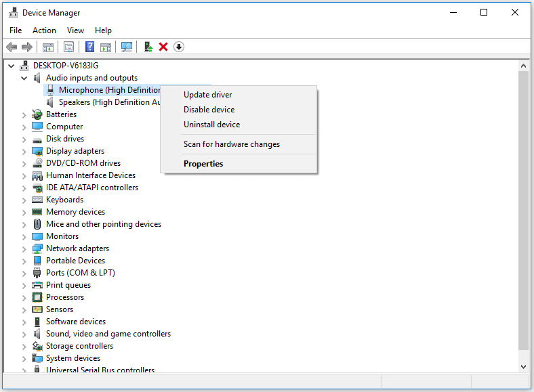Screen dimensions: 534x392
Task: Click the Device Manager title bar icon
Action: [14, 12]
